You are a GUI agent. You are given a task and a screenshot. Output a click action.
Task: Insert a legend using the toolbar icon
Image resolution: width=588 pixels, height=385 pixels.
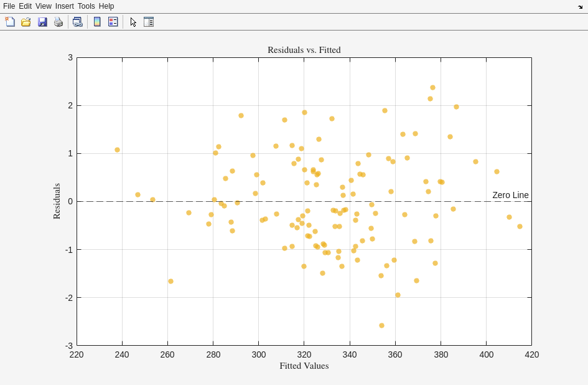(x=113, y=22)
